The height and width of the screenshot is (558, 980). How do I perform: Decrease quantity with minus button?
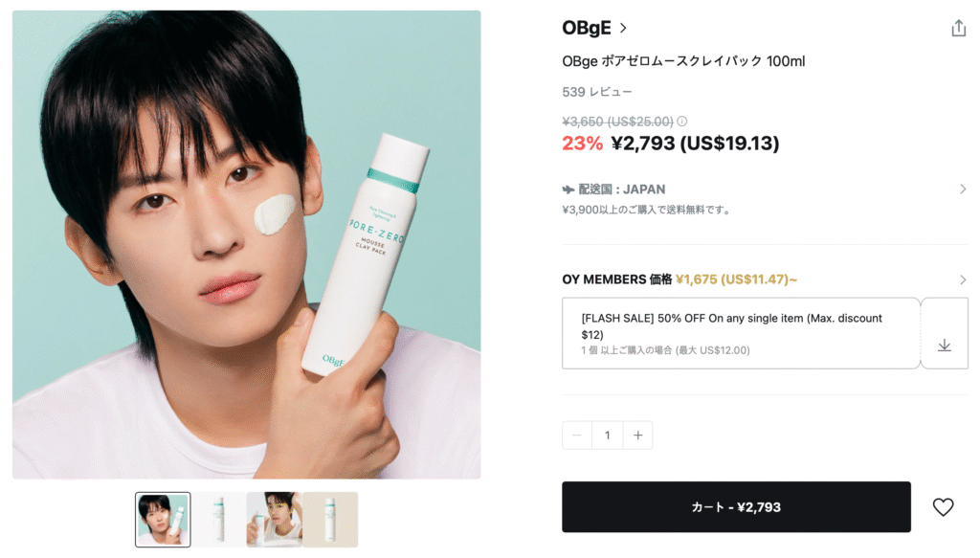pos(577,435)
